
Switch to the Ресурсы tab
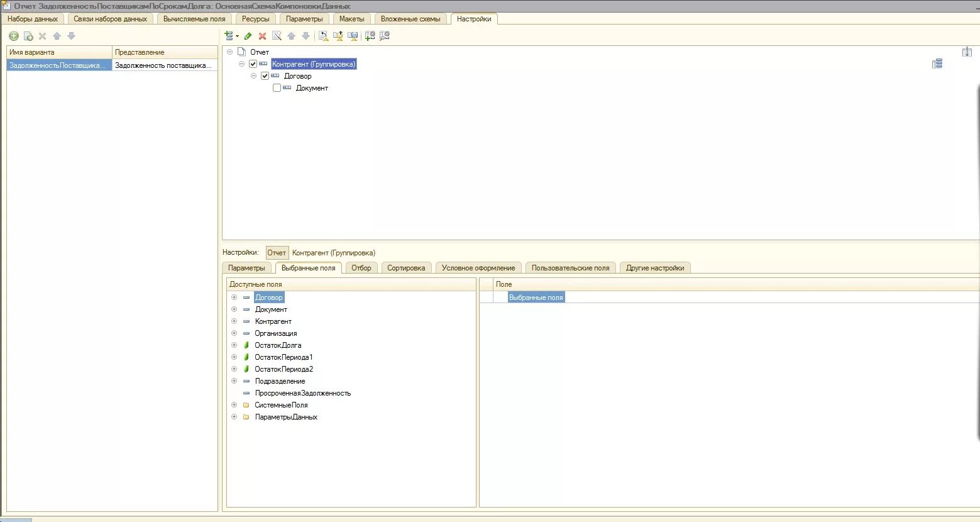pyautogui.click(x=256, y=19)
